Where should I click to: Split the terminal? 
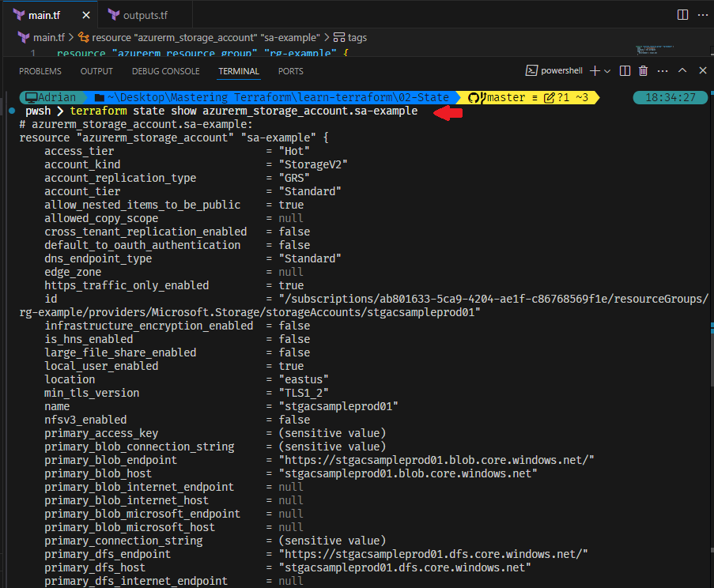(625, 70)
